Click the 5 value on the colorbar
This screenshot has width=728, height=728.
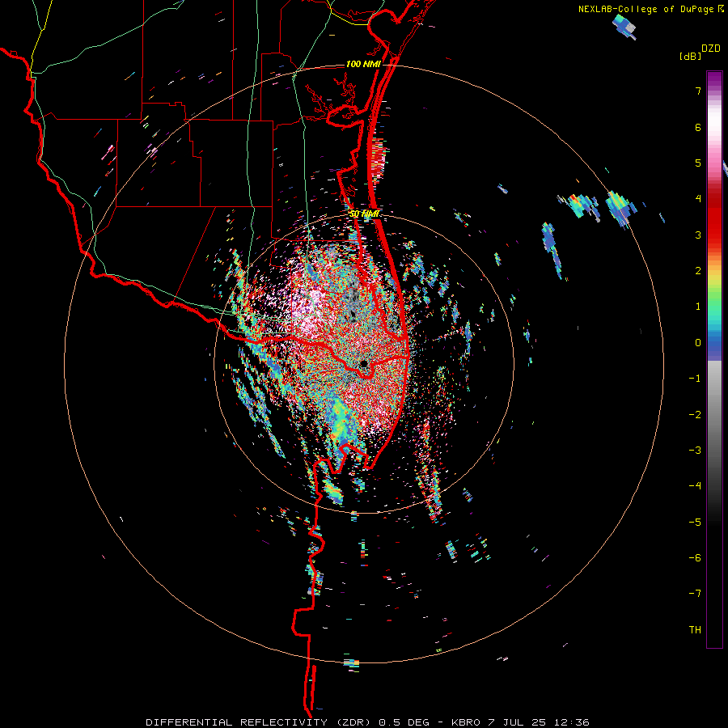pos(698,163)
